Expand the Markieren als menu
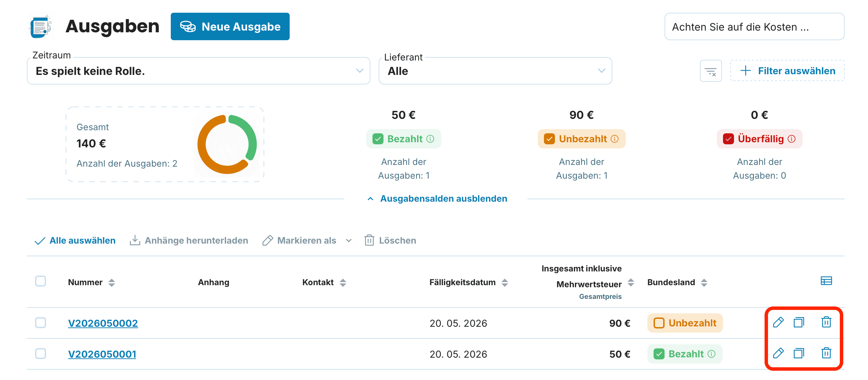 tap(307, 241)
